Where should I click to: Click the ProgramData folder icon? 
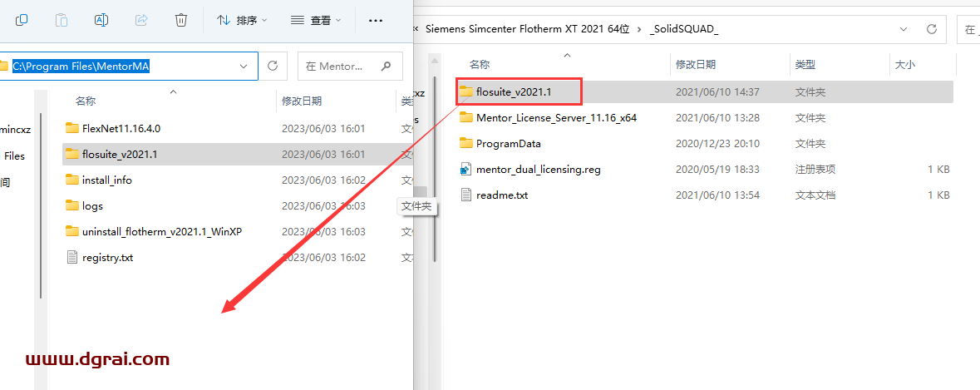pos(466,143)
